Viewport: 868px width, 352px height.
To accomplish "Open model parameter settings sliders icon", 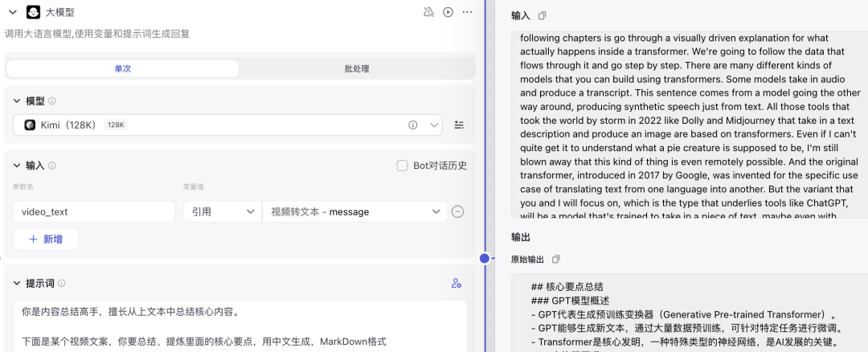I will point(459,125).
